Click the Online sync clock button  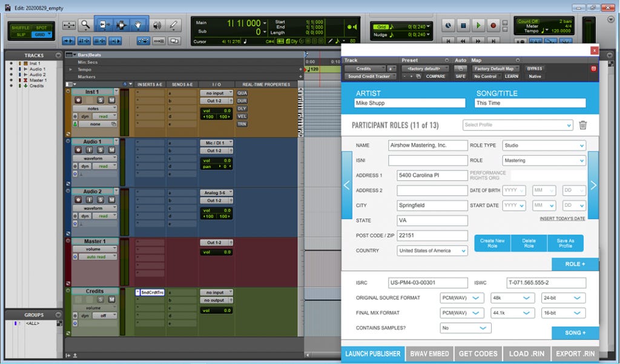tap(448, 25)
